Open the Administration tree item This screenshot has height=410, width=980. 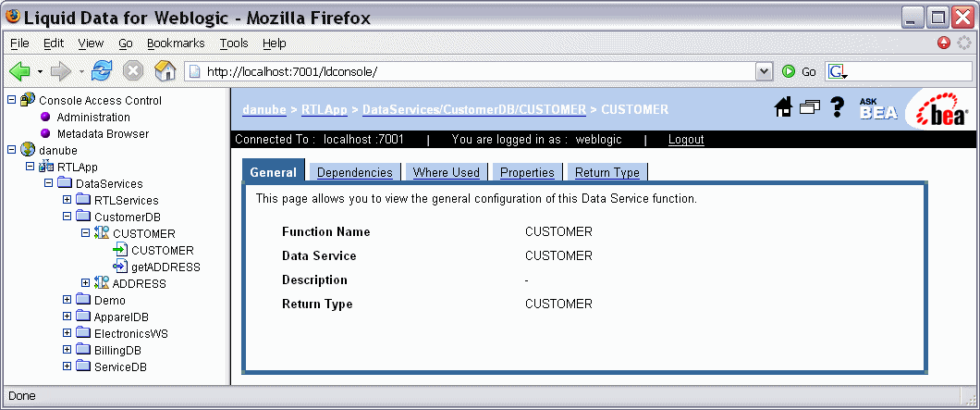[x=93, y=117]
